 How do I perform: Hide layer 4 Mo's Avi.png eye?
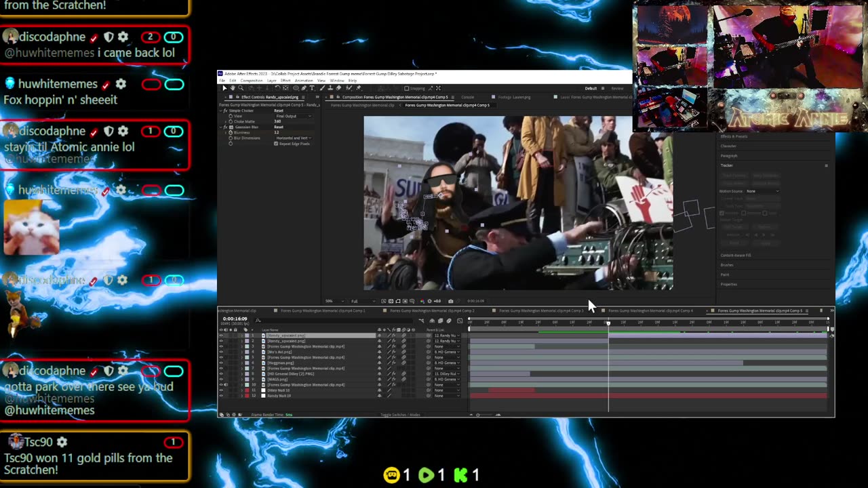(221, 352)
